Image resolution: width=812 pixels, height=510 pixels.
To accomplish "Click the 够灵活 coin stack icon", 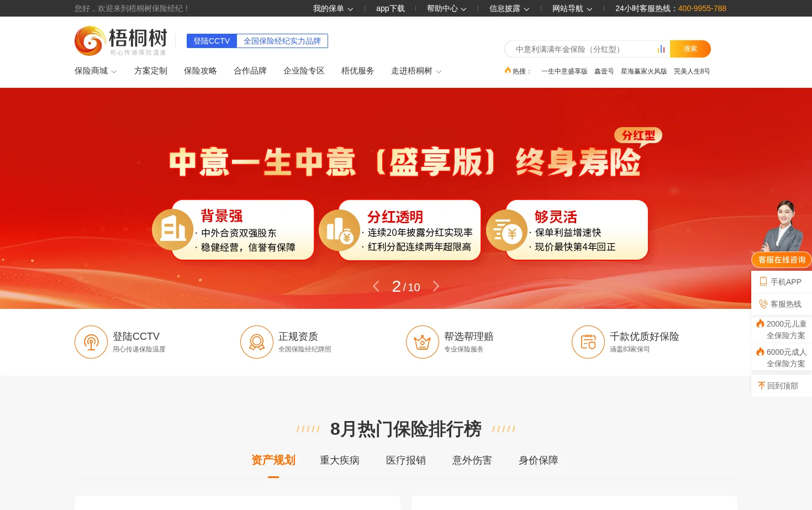I will (507, 230).
